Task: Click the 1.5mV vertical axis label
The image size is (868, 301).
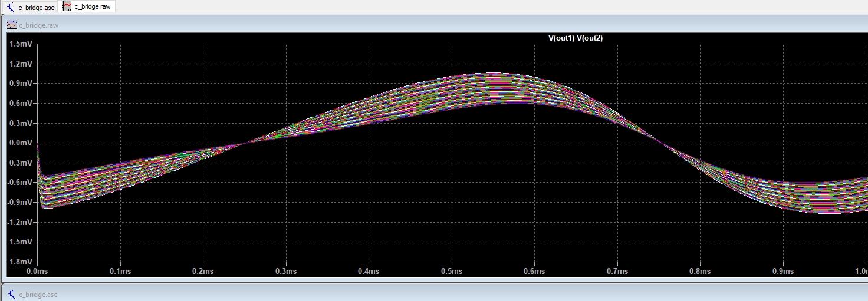Action: point(21,44)
